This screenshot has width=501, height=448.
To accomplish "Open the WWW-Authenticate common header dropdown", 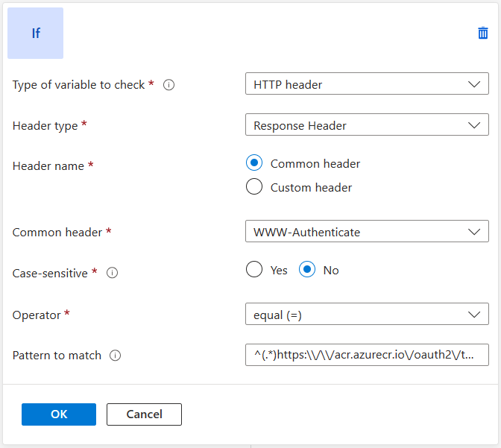I will [x=366, y=232].
